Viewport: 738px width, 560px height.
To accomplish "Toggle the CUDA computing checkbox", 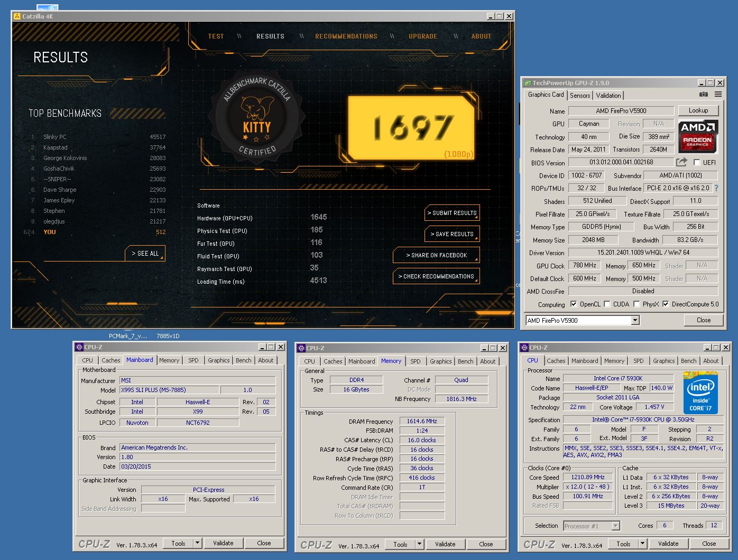I will coord(607,304).
